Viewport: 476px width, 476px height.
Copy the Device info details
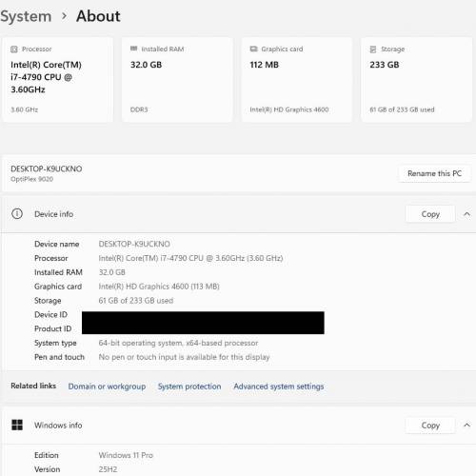click(x=430, y=214)
